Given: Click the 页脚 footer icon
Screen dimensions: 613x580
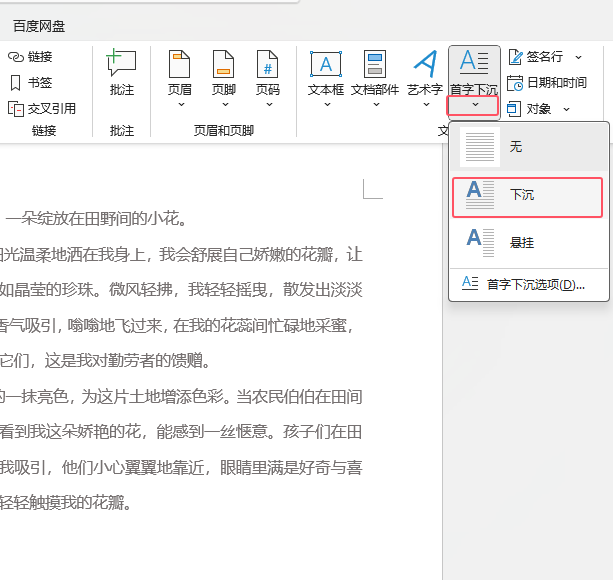Looking at the screenshot, I should point(224,64).
